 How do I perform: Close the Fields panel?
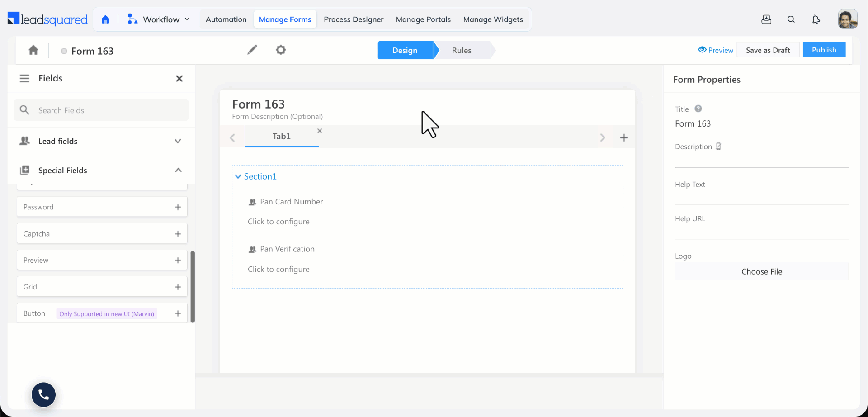coord(179,79)
